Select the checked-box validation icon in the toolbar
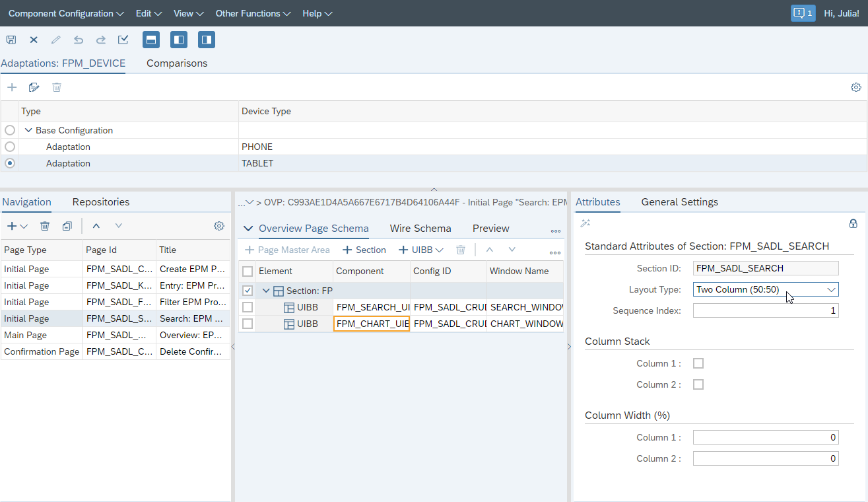Viewport: 868px width, 502px height. point(123,40)
